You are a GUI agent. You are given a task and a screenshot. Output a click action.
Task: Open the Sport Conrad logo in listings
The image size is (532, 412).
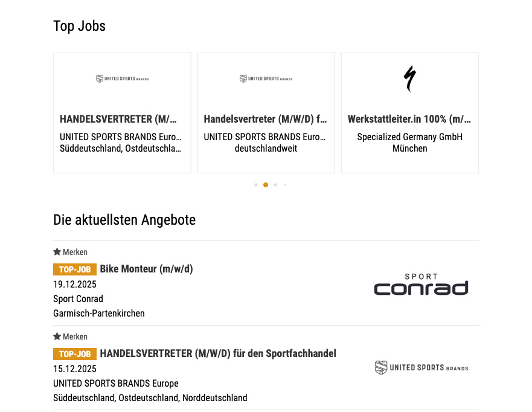click(421, 285)
